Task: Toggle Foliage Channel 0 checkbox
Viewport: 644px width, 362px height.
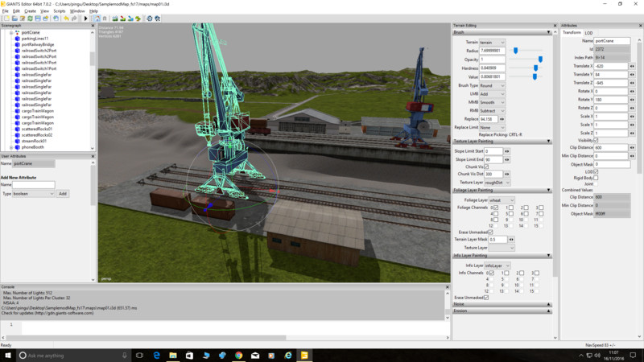Action: (x=496, y=208)
